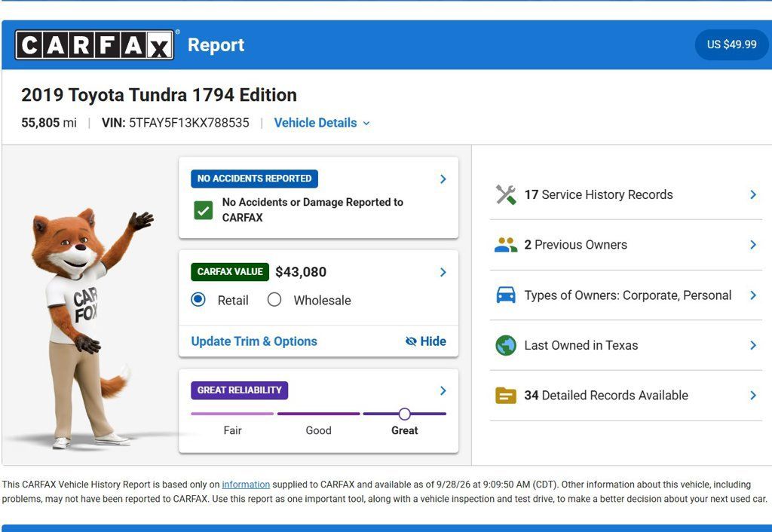Viewport: 772px width, 532px height.
Task: Click the 17 Service History Records text
Action: (599, 195)
